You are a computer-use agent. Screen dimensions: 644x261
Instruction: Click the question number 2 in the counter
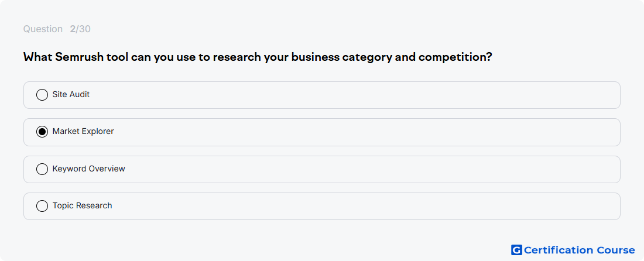73,29
